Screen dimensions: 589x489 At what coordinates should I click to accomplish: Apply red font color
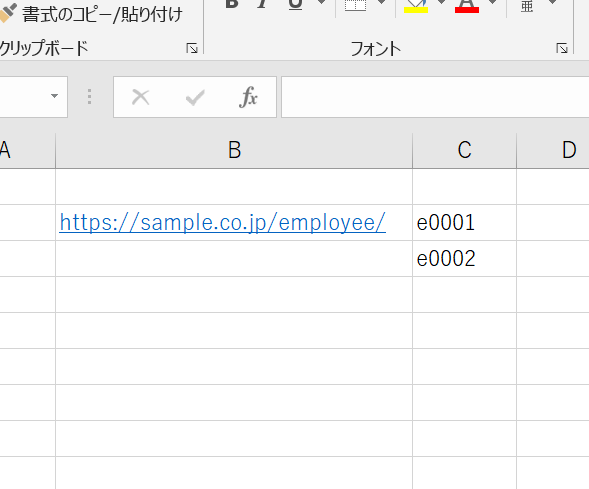click(x=467, y=6)
